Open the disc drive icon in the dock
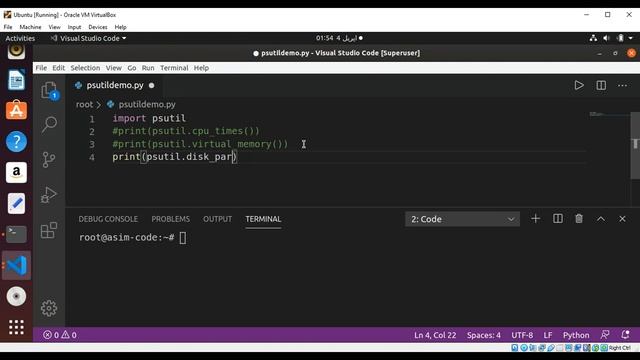This screenshot has height=360, width=640. (x=16, y=296)
